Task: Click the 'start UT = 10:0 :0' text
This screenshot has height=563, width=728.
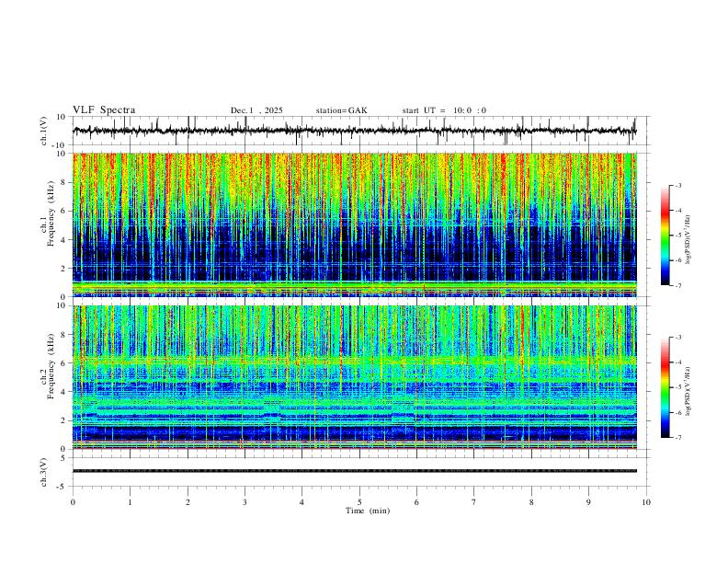Action: (x=444, y=110)
